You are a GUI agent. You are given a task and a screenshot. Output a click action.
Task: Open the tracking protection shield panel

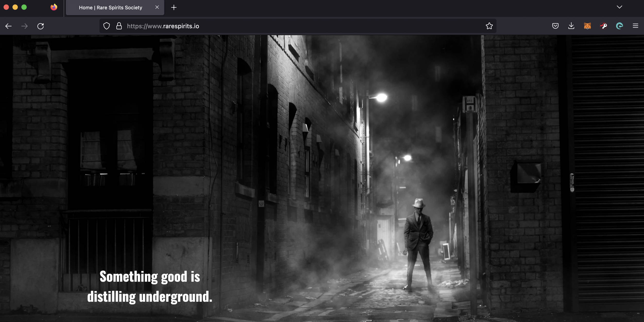coord(106,26)
